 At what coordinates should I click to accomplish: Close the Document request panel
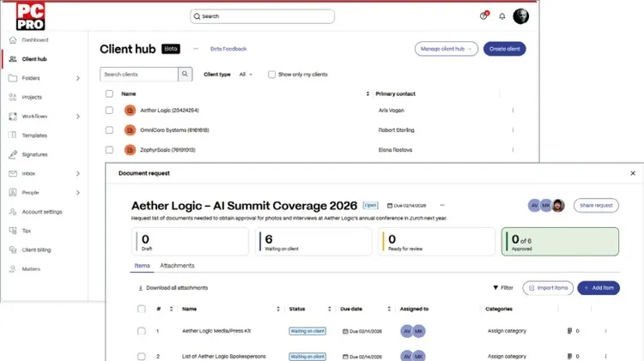click(x=633, y=173)
